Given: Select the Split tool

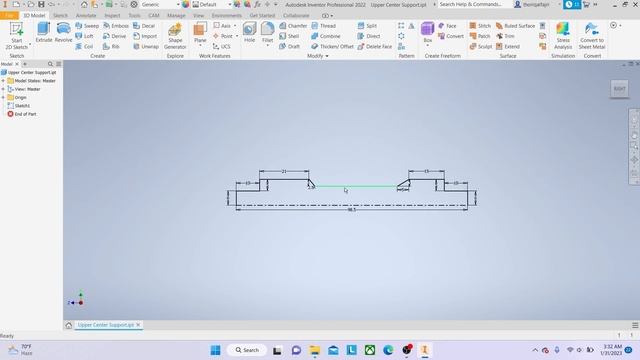Looking at the screenshot, I should coord(367,26).
